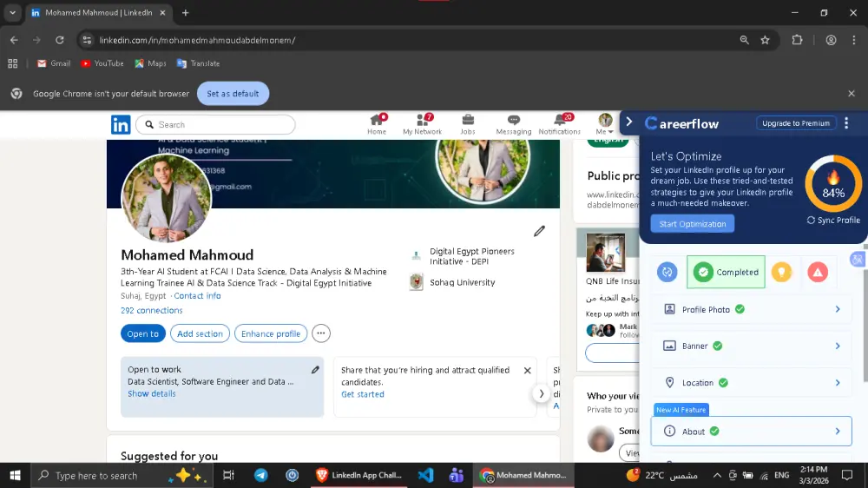Open the Maps bookmark
Image resolution: width=868 pixels, height=488 pixels.
150,63
